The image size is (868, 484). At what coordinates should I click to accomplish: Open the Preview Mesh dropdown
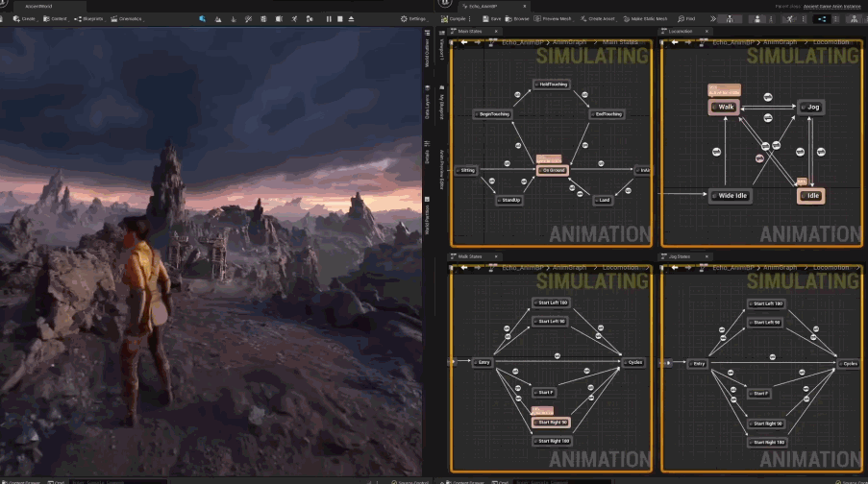pyautogui.click(x=553, y=19)
